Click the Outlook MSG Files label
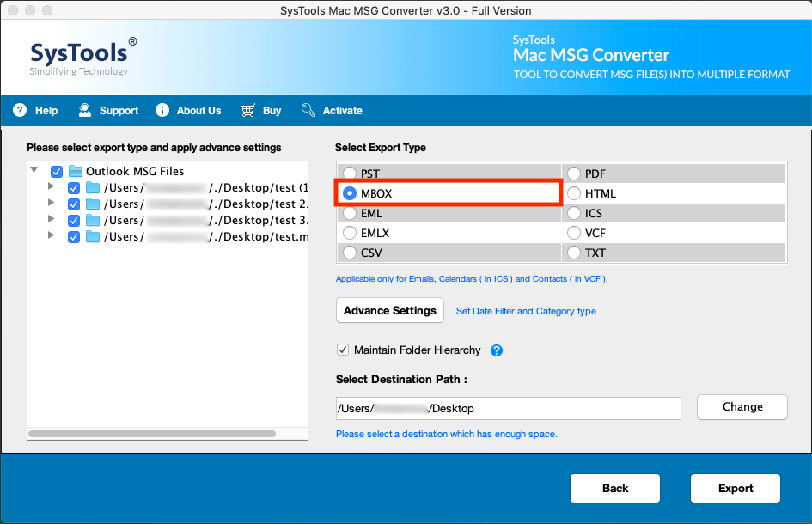The width and height of the screenshot is (812, 524). 135,172
